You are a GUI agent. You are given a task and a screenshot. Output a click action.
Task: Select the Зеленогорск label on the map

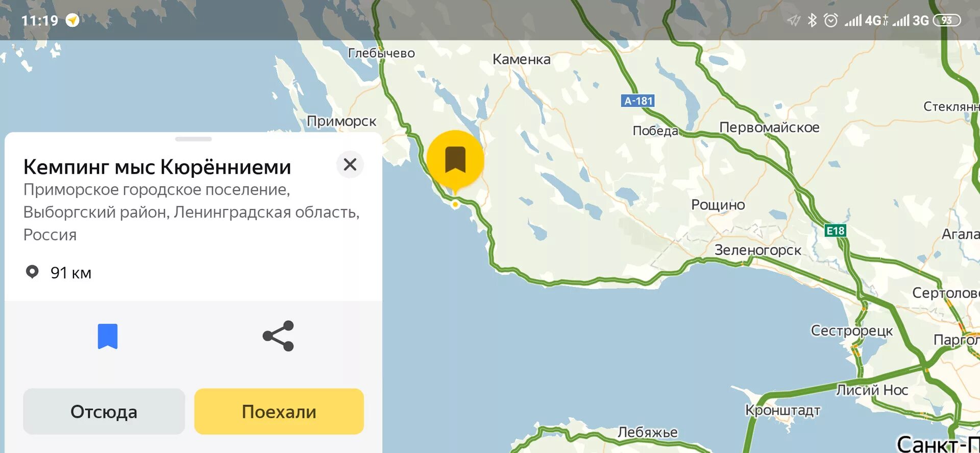(757, 250)
